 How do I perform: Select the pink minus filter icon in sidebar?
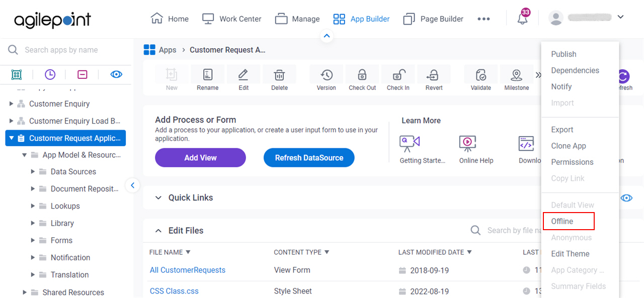83,74
